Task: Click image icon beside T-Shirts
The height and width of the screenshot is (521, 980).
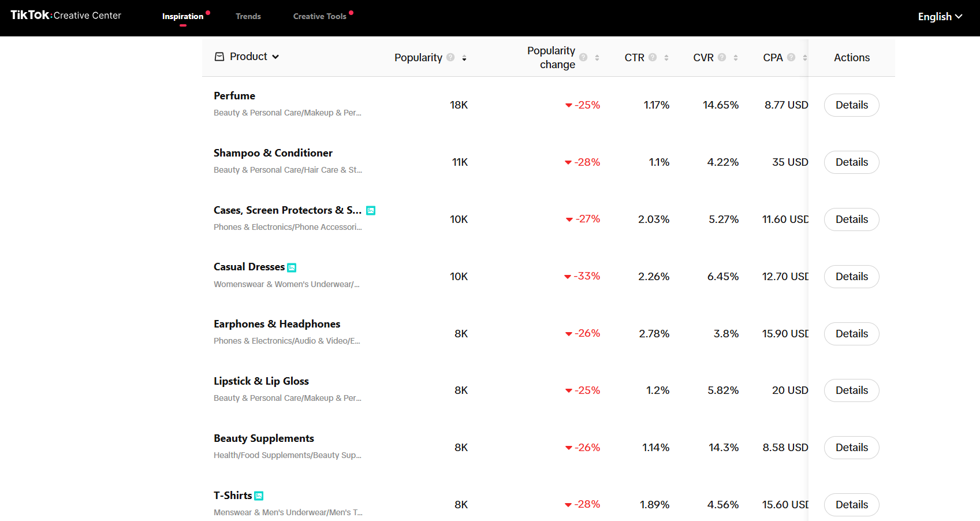Action: 259,496
